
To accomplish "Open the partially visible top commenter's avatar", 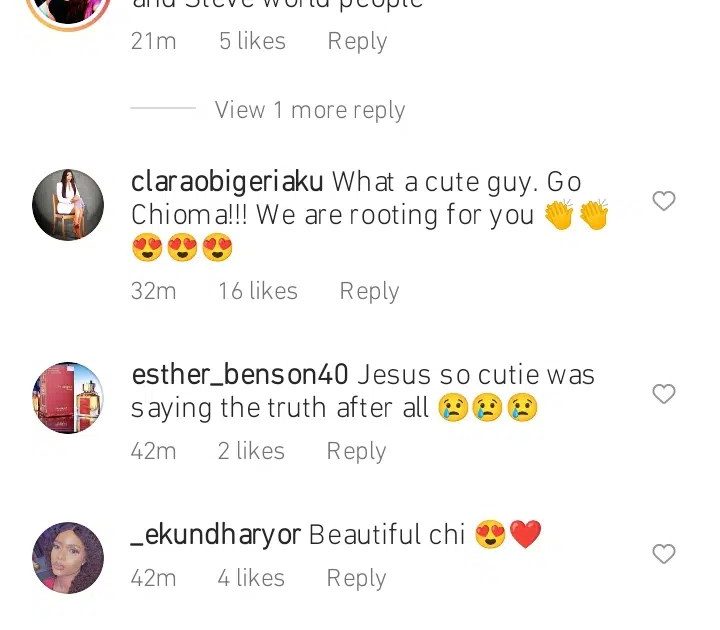I will [x=68, y=12].
